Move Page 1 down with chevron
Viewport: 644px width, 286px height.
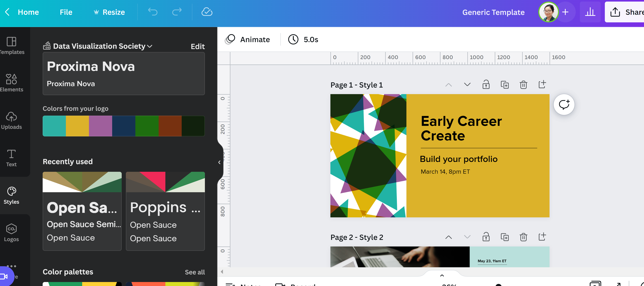point(467,85)
